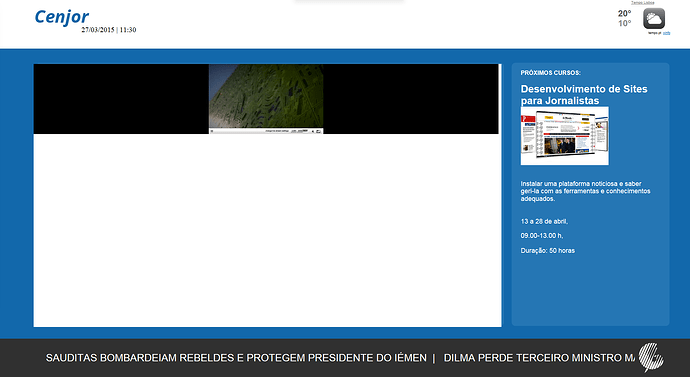690x377 pixels.
Task: Click the volume icon in the video player
Action: 313,131
